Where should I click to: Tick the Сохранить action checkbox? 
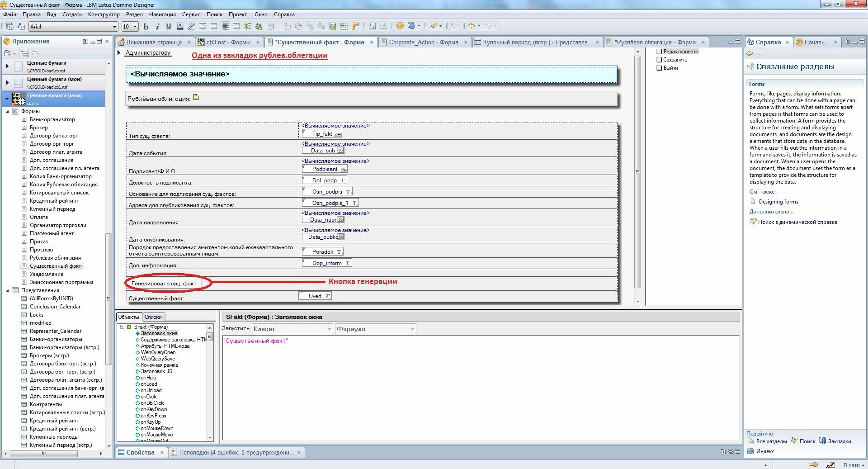[659, 60]
